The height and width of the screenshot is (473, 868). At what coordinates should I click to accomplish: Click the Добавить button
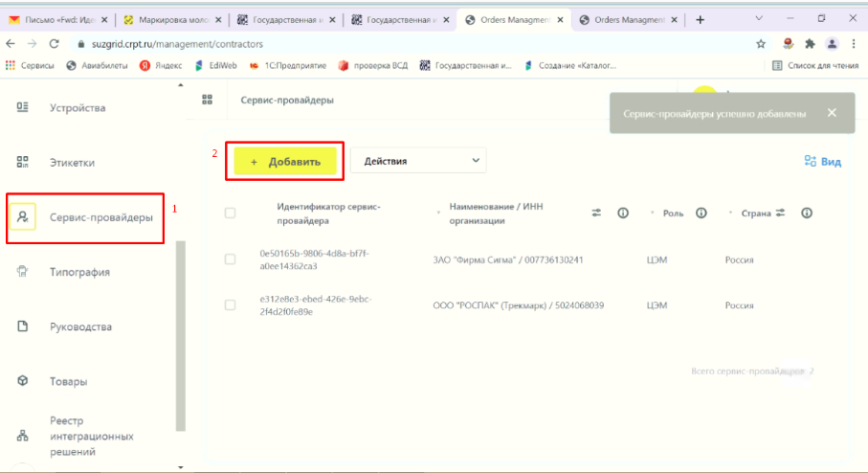(x=285, y=161)
